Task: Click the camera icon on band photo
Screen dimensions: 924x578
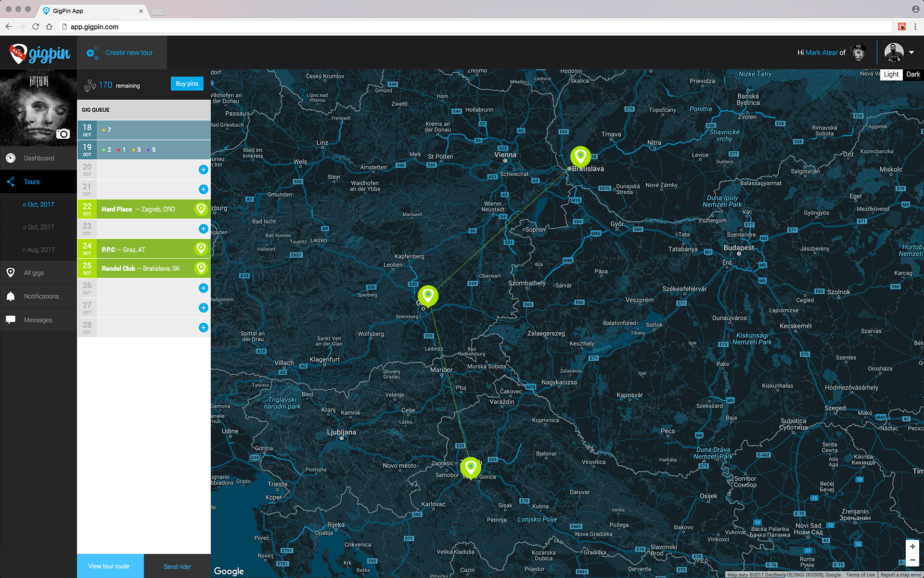Action: [63, 134]
